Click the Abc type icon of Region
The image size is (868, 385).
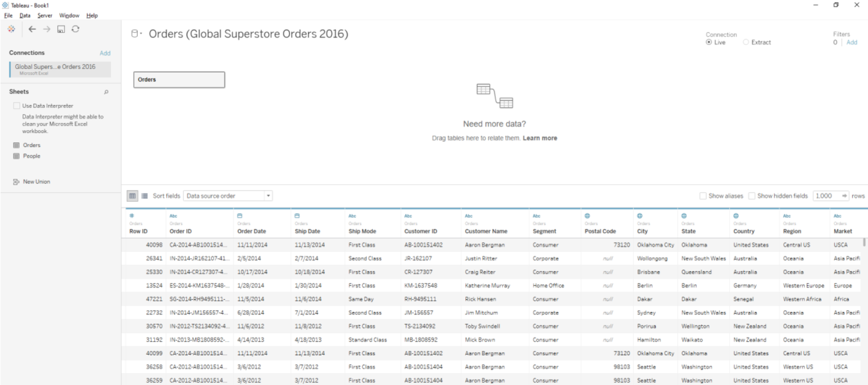pos(787,216)
